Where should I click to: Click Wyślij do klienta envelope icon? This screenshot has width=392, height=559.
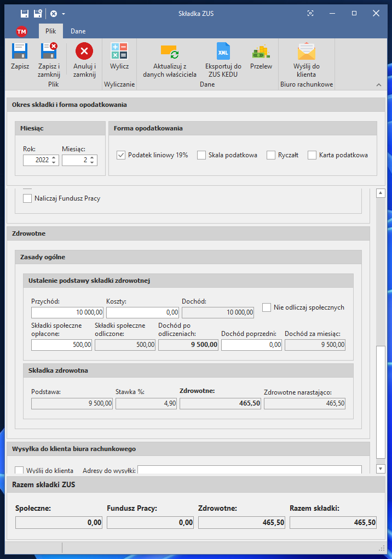306,52
